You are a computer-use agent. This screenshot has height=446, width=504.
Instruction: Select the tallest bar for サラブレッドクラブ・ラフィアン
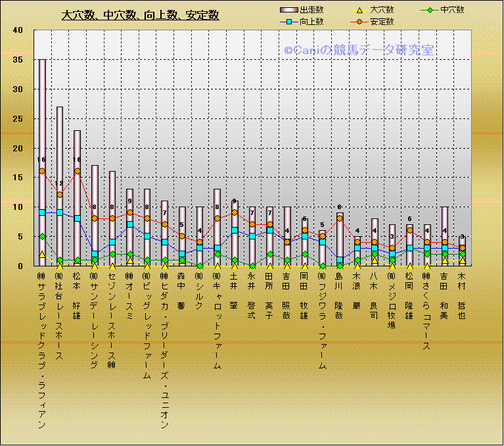tap(42, 132)
